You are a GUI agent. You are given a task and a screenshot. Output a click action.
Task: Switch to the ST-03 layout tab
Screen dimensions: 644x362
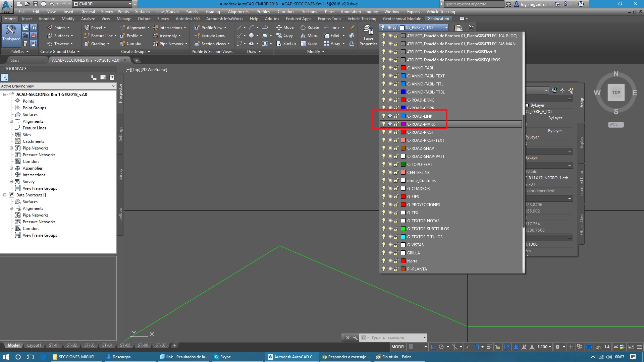coord(89,345)
